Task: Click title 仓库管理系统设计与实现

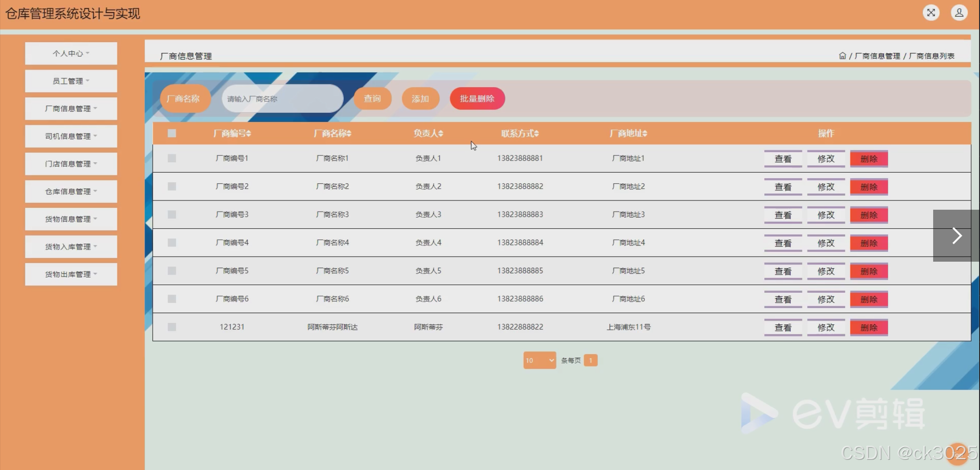Action: (x=73, y=14)
